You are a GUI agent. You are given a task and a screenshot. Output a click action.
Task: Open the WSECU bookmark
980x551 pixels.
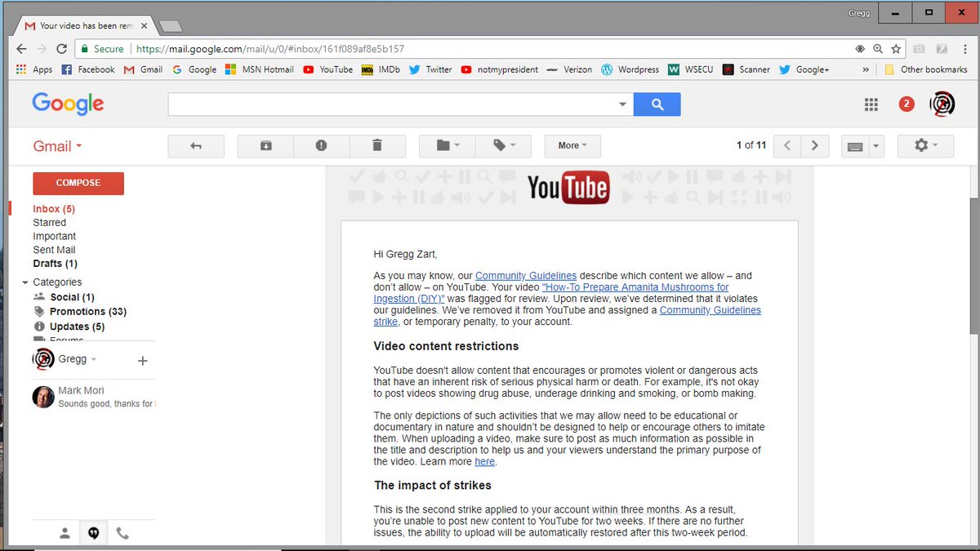(691, 69)
